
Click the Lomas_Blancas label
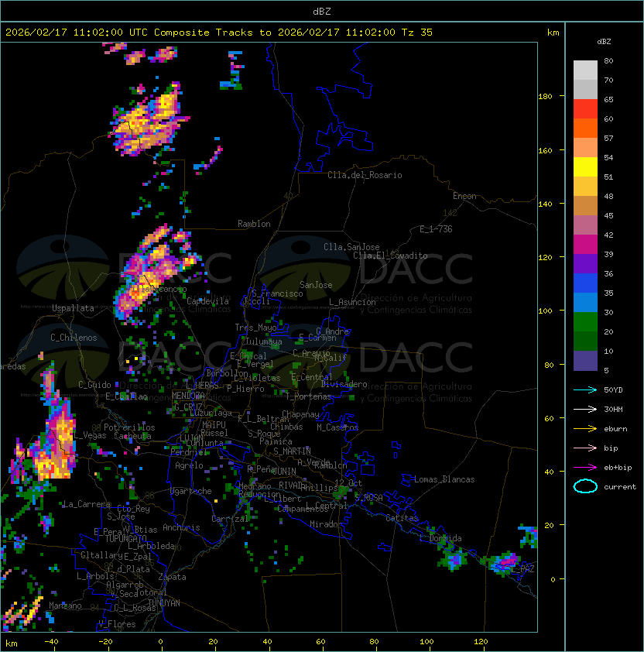444,479
